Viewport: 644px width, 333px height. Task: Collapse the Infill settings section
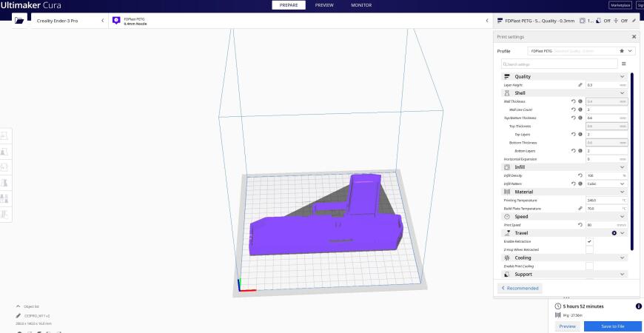click(565, 167)
